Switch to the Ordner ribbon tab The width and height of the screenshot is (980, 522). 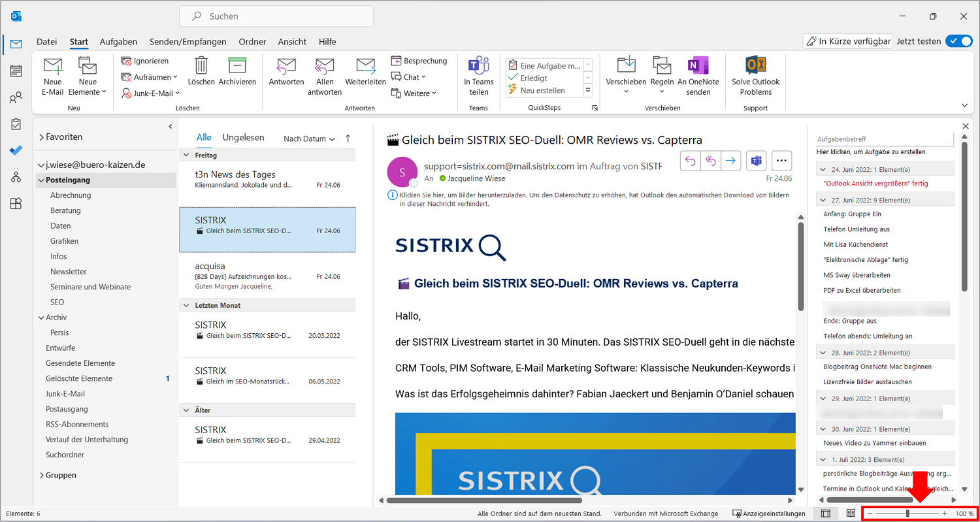click(252, 42)
